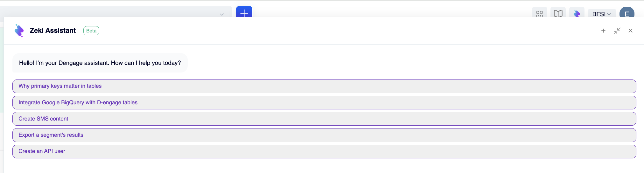Image resolution: width=644 pixels, height=173 pixels.
Task: Toggle the Zeki assistant icon in top bar
Action: (577, 13)
